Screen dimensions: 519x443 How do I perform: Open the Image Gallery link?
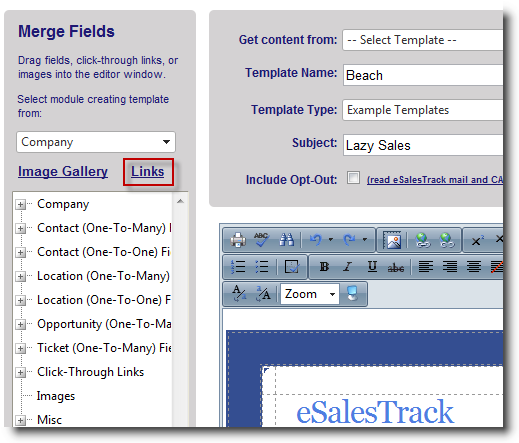[63, 171]
